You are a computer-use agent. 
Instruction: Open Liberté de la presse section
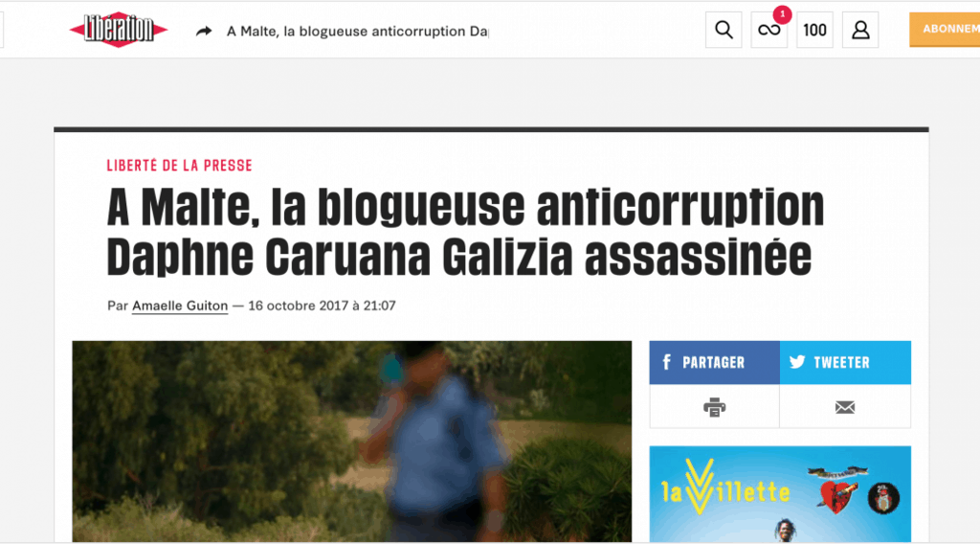[179, 166]
